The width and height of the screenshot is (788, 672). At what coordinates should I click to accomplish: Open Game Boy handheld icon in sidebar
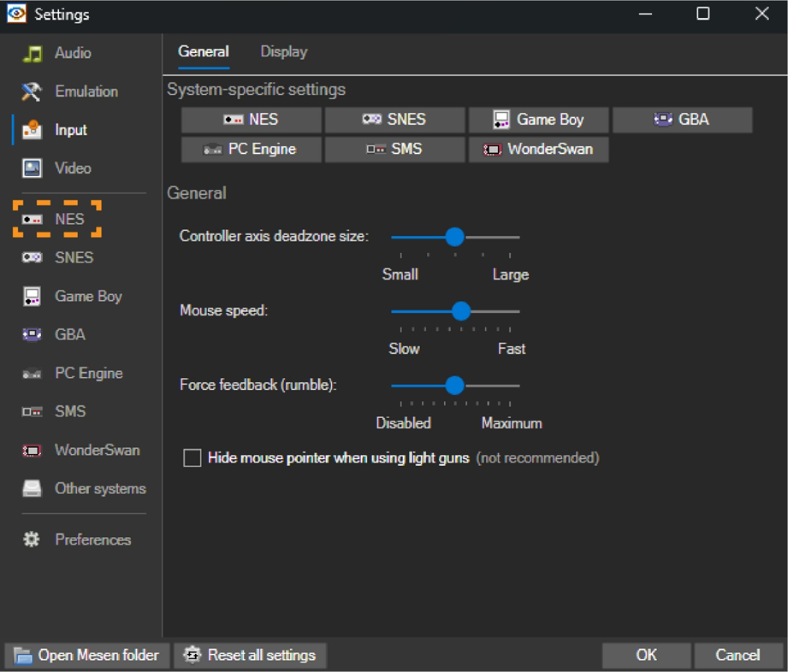pos(32,297)
